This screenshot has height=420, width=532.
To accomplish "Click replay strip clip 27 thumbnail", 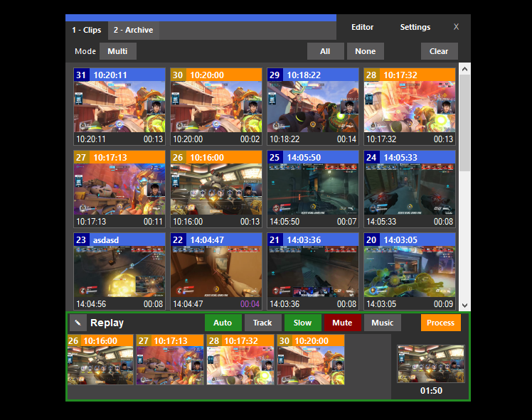I will tap(170, 365).
